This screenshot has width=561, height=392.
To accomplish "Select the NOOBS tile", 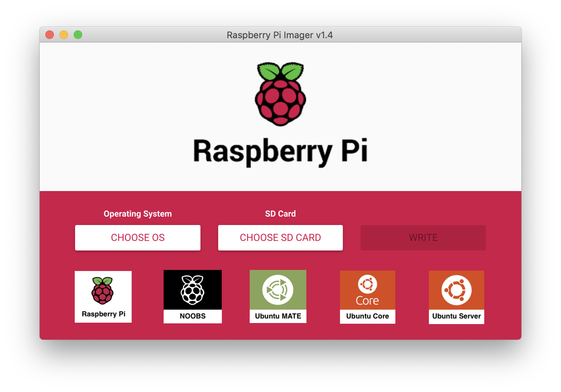I will 193,296.
